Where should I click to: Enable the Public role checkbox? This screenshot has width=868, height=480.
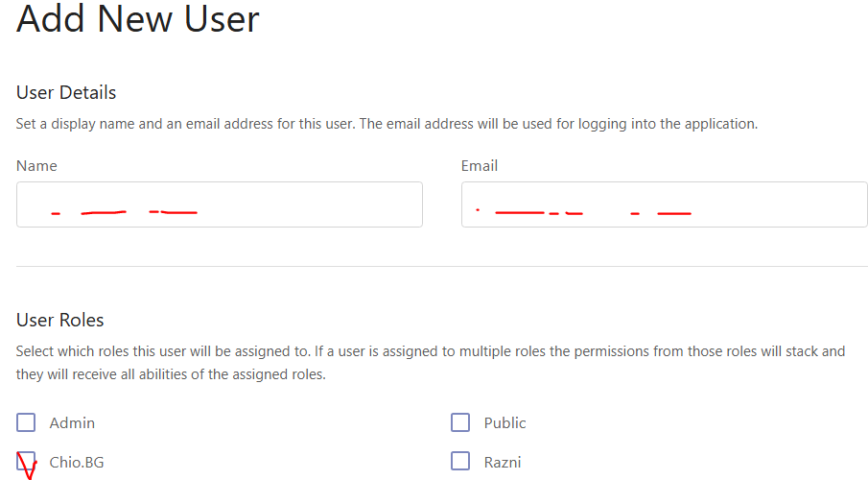click(460, 422)
